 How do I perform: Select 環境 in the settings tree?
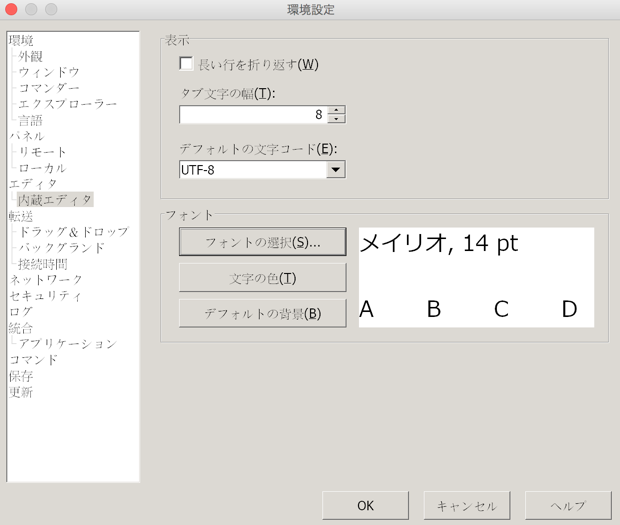tap(21, 40)
